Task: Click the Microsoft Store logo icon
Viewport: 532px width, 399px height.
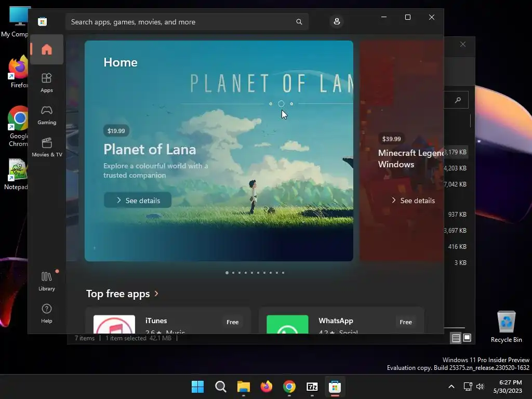Action: (x=43, y=22)
